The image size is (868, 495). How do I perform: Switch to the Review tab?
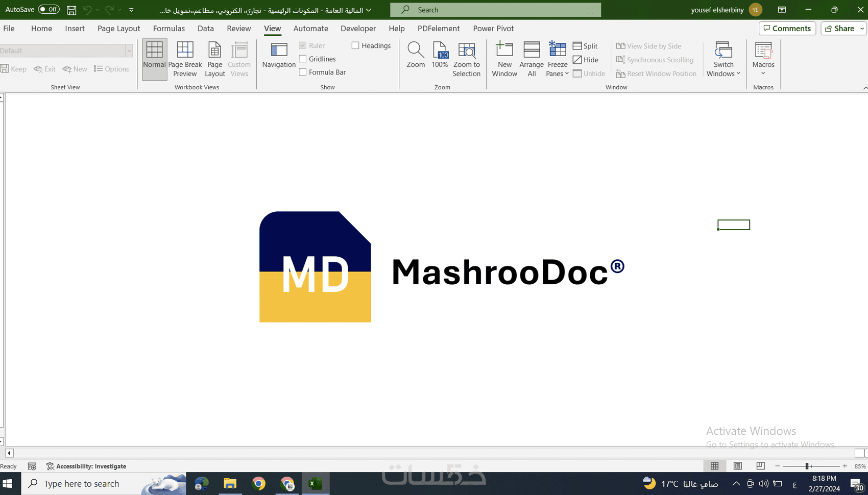pyautogui.click(x=239, y=29)
